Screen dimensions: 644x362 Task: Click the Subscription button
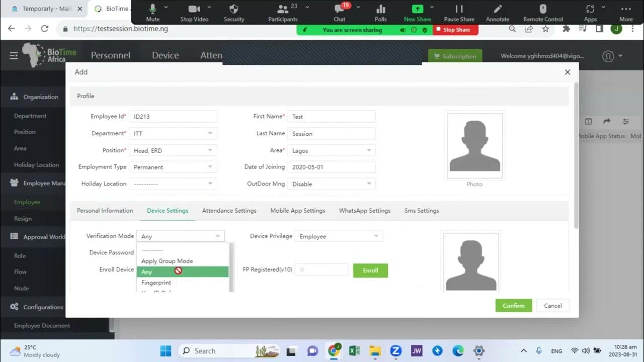(x=455, y=56)
